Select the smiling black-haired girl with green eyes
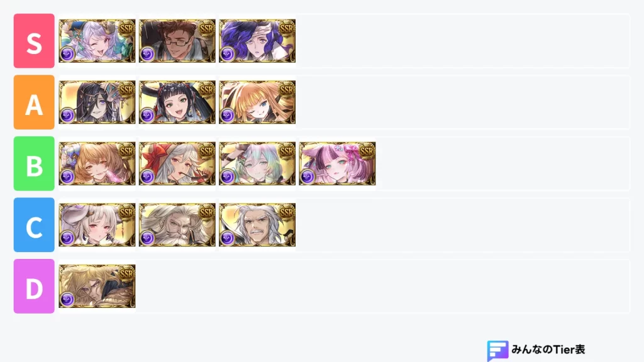This screenshot has width=644, height=362. 177,102
